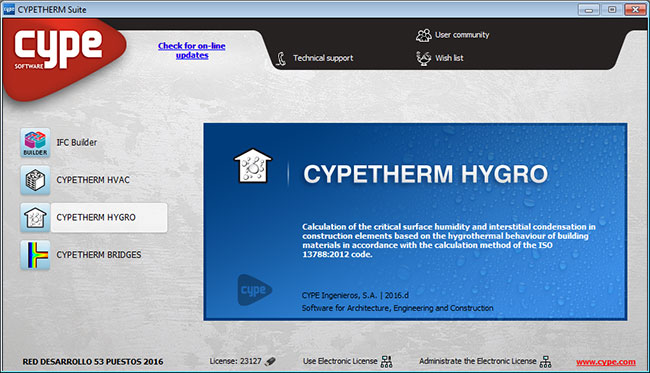Click the Wish list icon
The width and height of the screenshot is (650, 373).
424,58
